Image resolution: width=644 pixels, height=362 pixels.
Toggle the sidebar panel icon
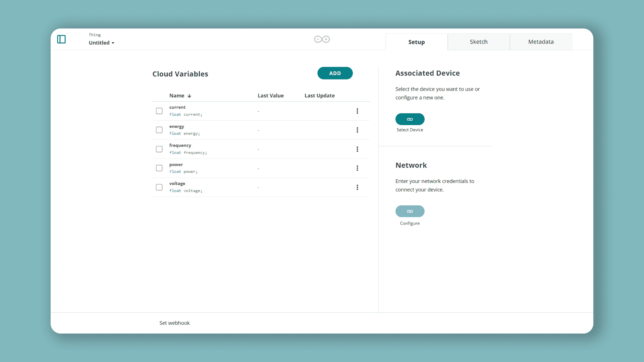click(61, 39)
